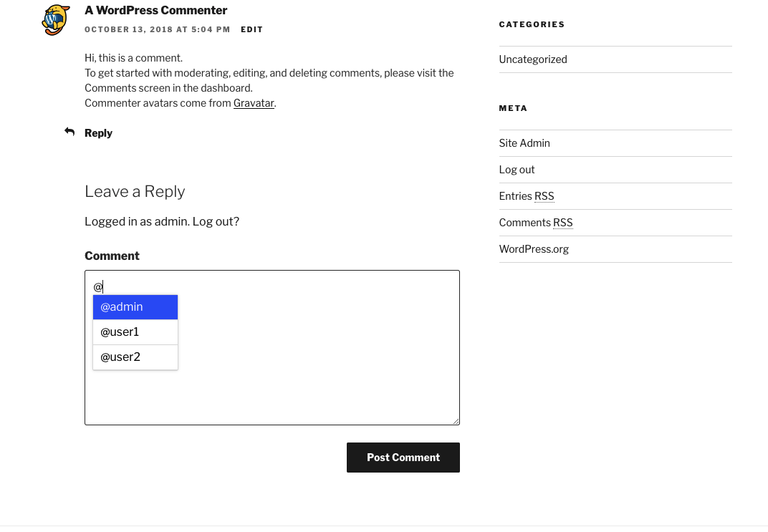This screenshot has height=532, width=768.
Task: Click the Reply link under comment
Action: point(98,133)
